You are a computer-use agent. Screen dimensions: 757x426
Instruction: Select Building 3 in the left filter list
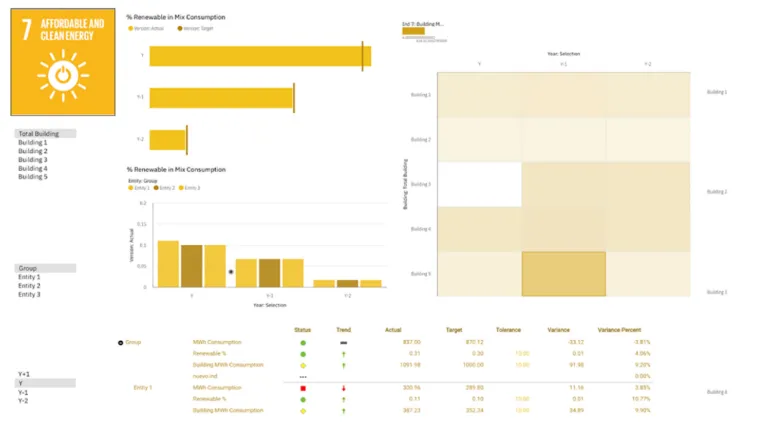33,160
